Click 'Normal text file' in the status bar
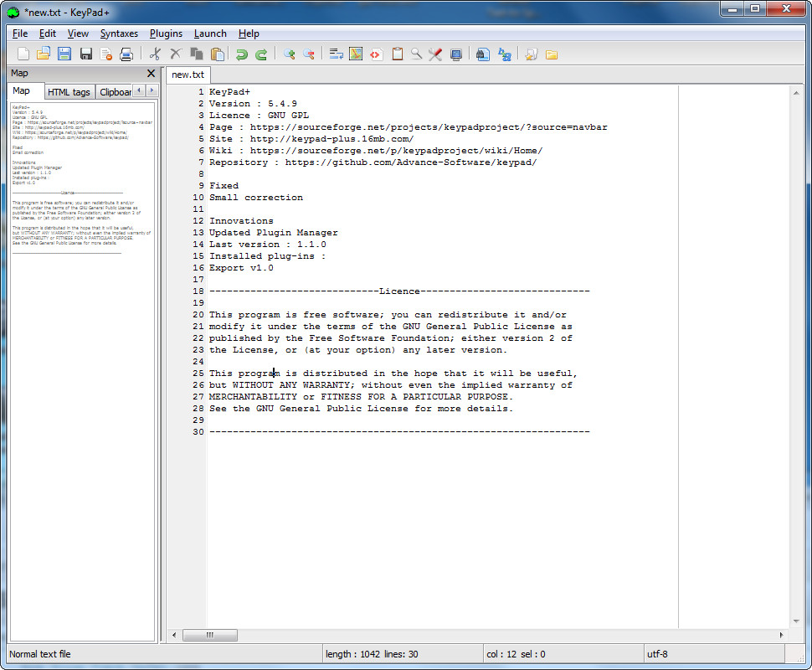Viewport: 812px width, 670px height. (40, 654)
